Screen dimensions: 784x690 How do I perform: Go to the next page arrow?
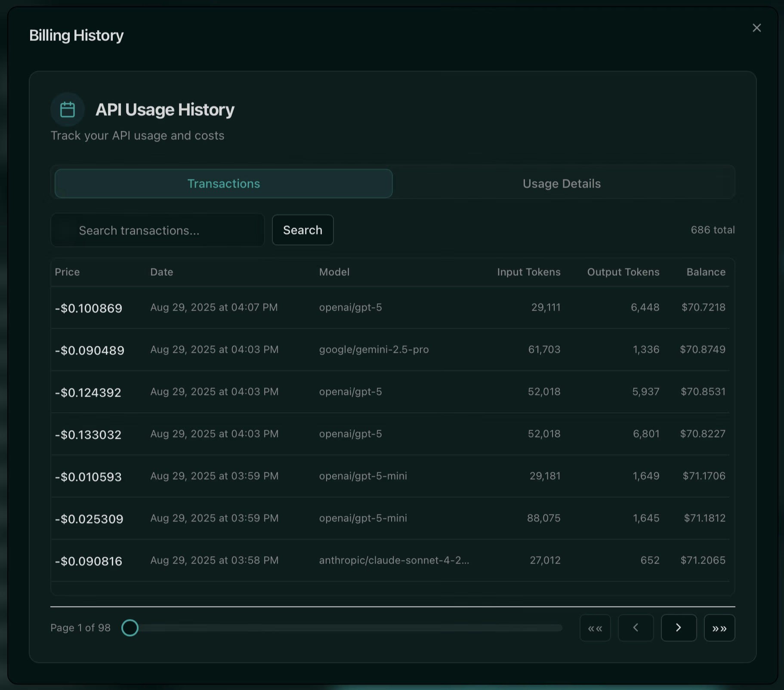(679, 628)
